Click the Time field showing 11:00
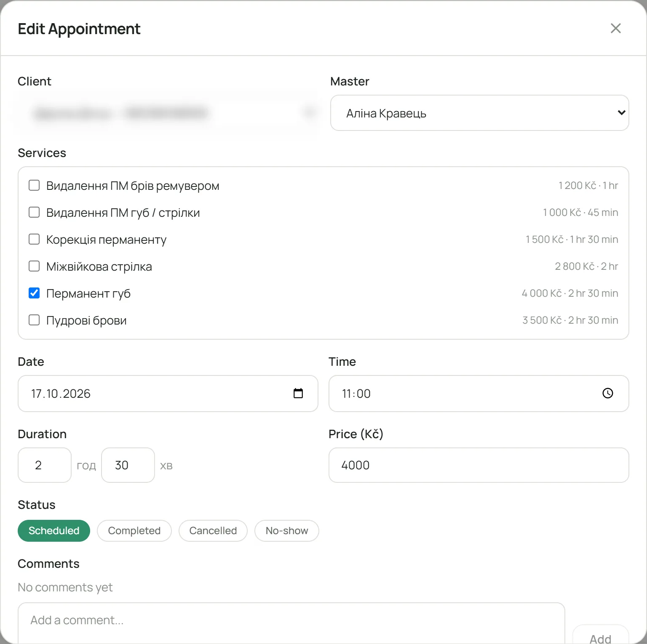This screenshot has width=647, height=644. pos(479,394)
